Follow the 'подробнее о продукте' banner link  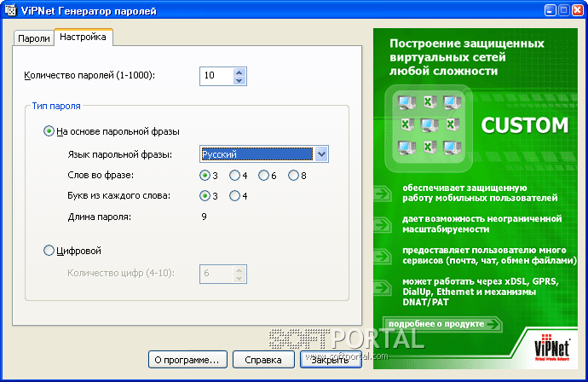pyautogui.click(x=442, y=324)
